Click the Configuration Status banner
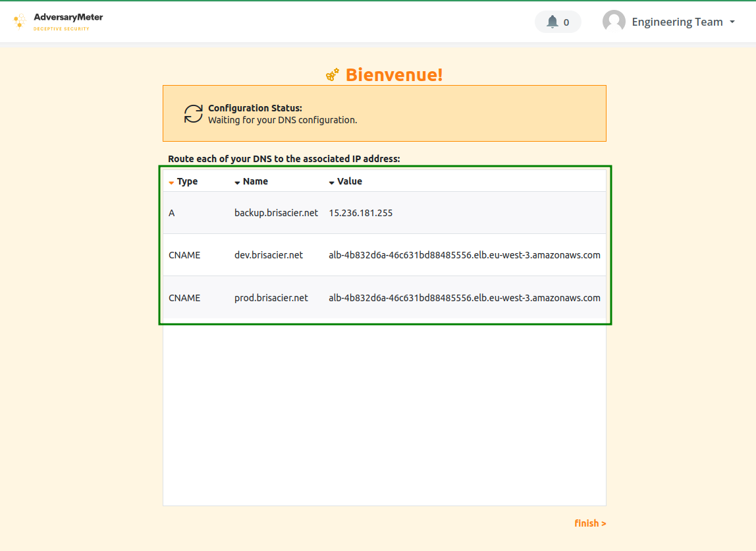Image resolution: width=756 pixels, height=551 pixels. 385,113
